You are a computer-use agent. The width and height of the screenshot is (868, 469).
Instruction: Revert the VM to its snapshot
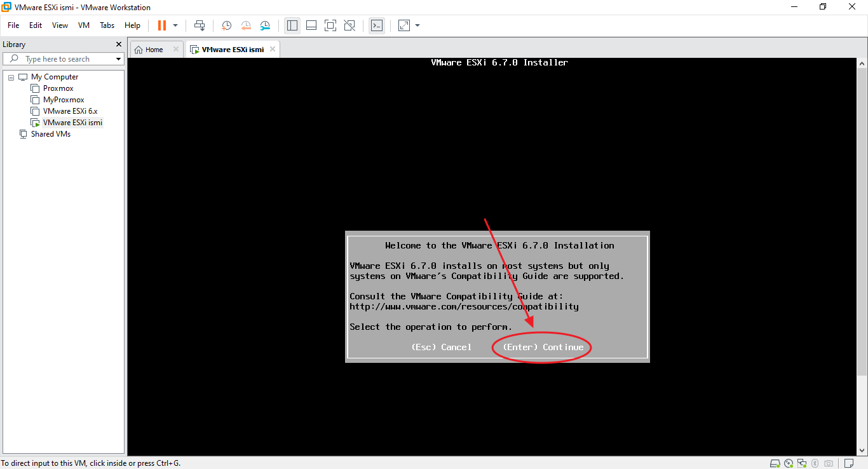pyautogui.click(x=245, y=25)
